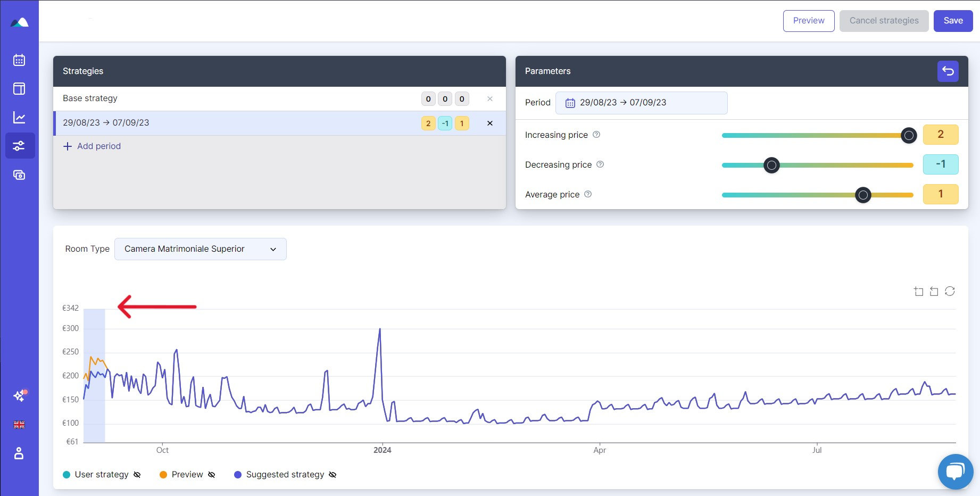
Task: Open the analytics chart sidebar icon
Action: click(x=19, y=118)
